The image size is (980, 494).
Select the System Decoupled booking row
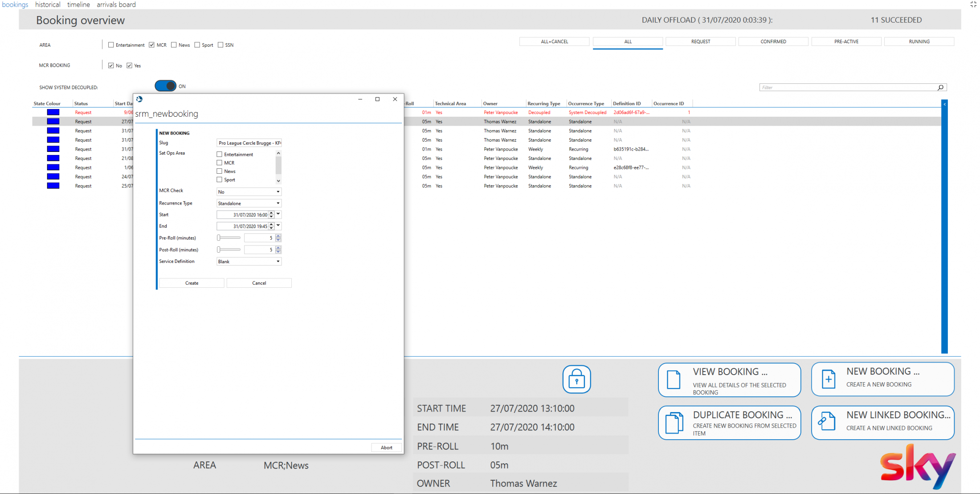(x=486, y=112)
